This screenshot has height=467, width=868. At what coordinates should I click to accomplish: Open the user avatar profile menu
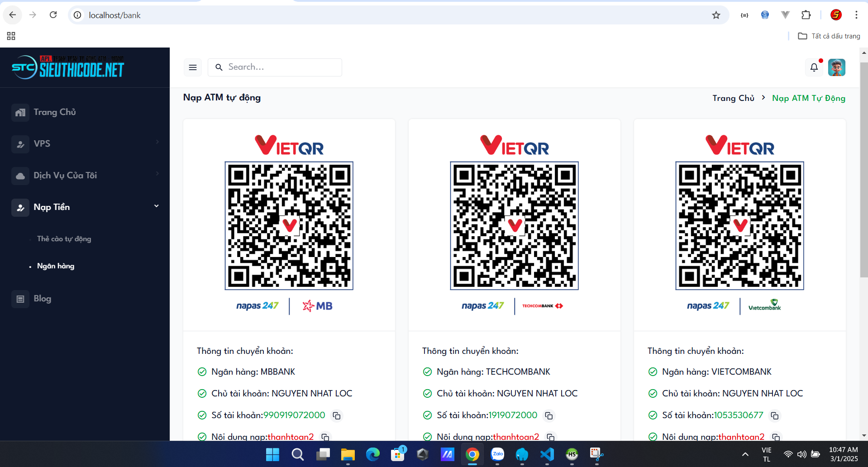coord(836,67)
